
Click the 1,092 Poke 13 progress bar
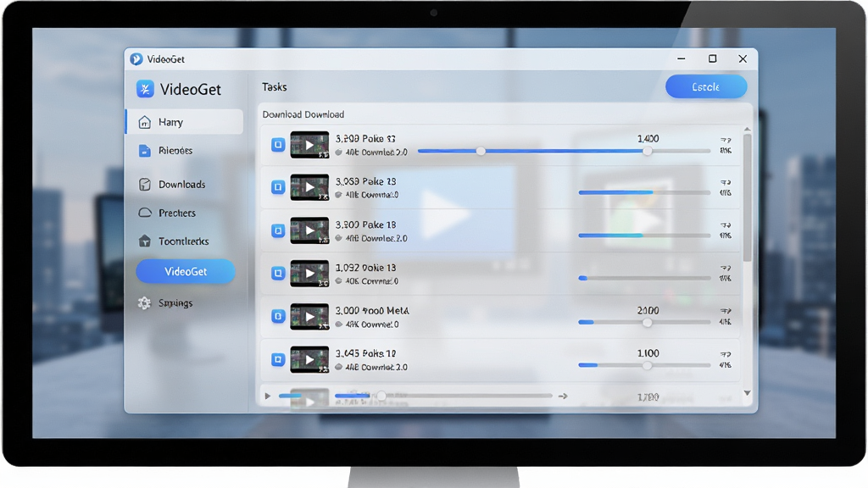coord(644,278)
